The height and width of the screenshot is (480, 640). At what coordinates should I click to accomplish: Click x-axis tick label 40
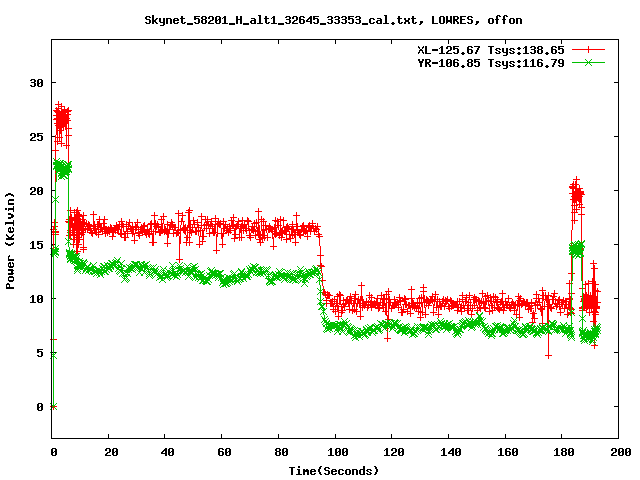[x=167, y=452]
